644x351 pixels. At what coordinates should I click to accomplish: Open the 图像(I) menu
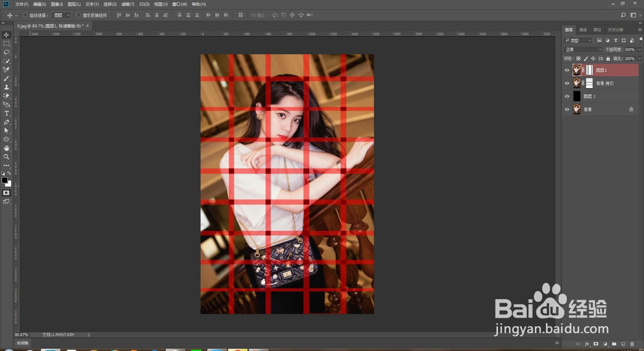click(x=57, y=4)
